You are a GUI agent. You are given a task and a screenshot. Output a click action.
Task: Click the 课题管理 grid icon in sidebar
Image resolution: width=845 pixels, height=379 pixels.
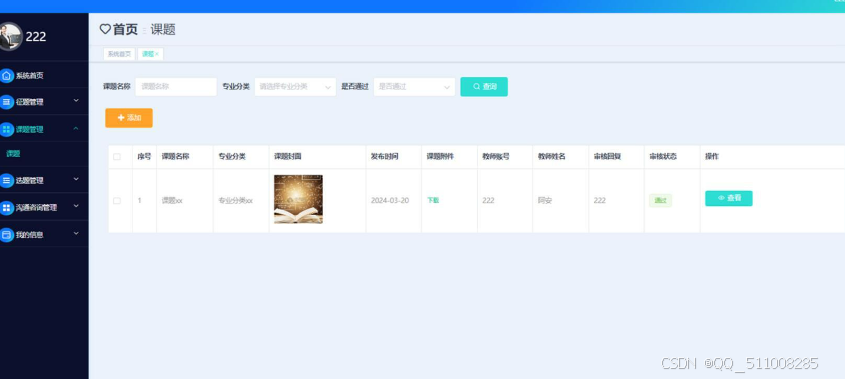(x=6, y=129)
